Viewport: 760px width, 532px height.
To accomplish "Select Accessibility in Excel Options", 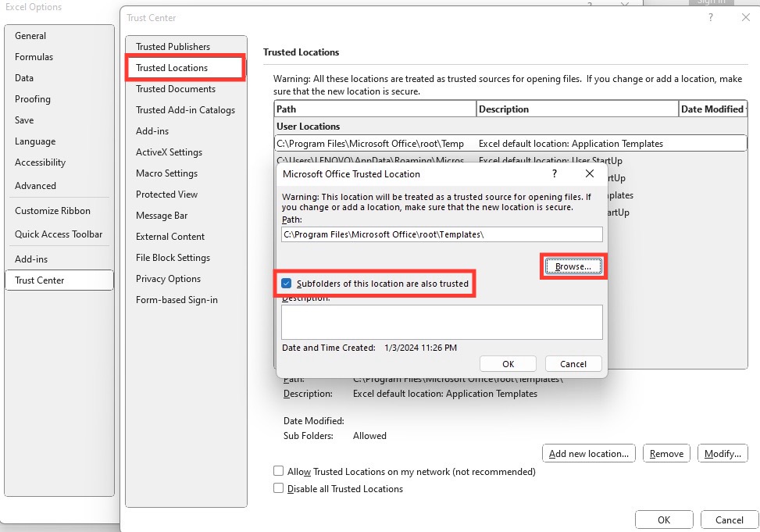I will coord(40,162).
